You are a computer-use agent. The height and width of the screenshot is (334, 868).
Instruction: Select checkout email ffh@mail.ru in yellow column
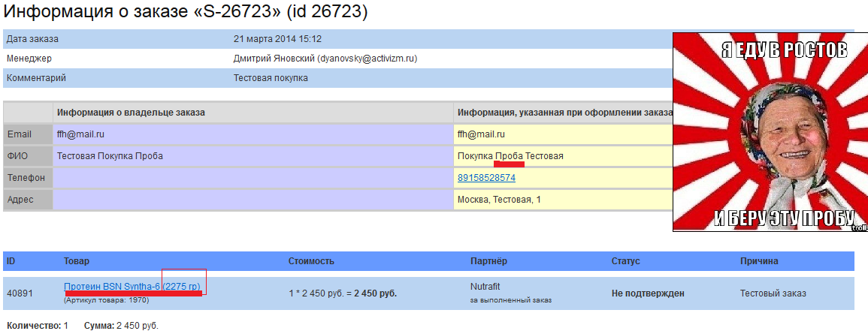[x=482, y=134]
